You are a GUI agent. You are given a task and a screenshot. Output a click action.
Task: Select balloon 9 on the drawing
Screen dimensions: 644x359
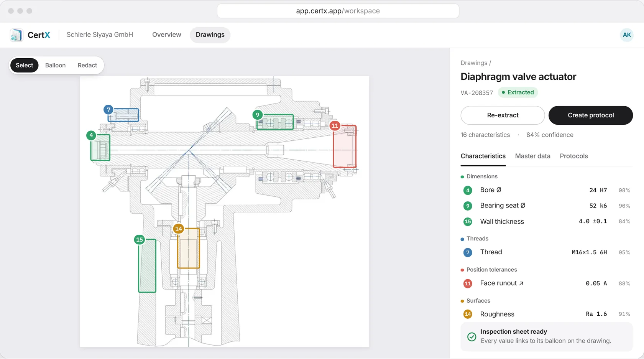pyautogui.click(x=258, y=115)
